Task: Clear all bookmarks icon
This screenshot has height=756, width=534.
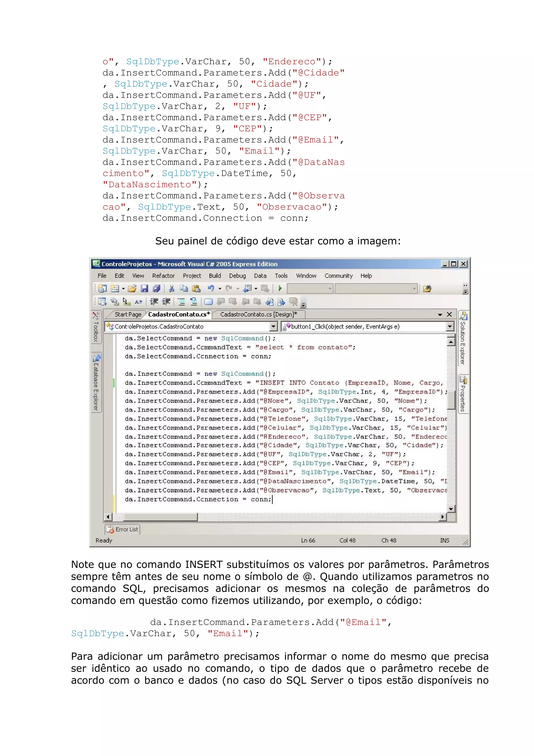Action: point(293,302)
